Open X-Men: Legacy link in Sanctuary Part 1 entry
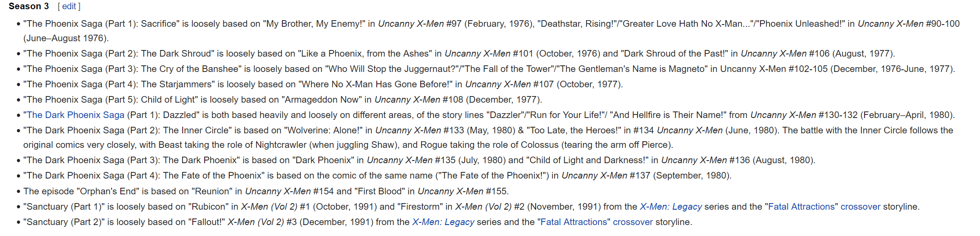This screenshot has height=236, width=980. pyautogui.click(x=671, y=207)
